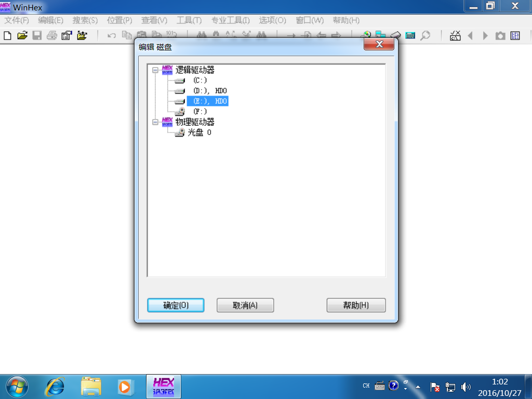The height and width of the screenshot is (399, 532).
Task: Select the (D:), HD0 drive entry
Action: 210,90
